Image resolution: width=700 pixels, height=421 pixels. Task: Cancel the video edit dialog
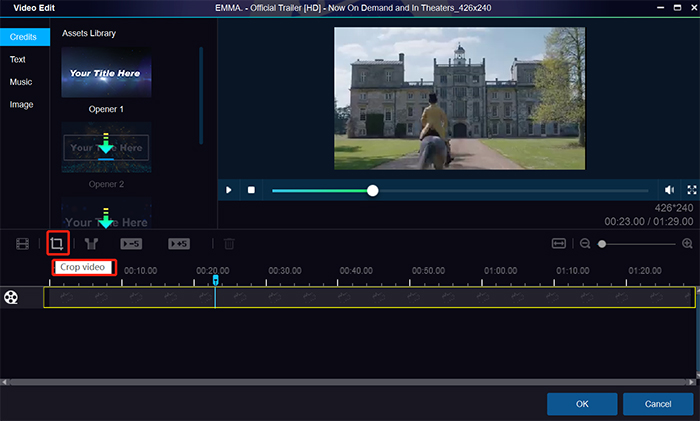[x=657, y=404]
